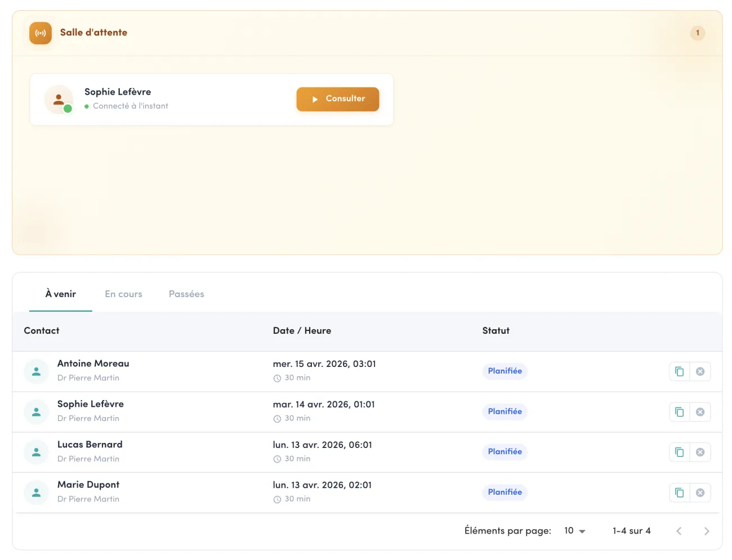Click date mar. 14 avr. 2026, 01:01

[x=324, y=405]
